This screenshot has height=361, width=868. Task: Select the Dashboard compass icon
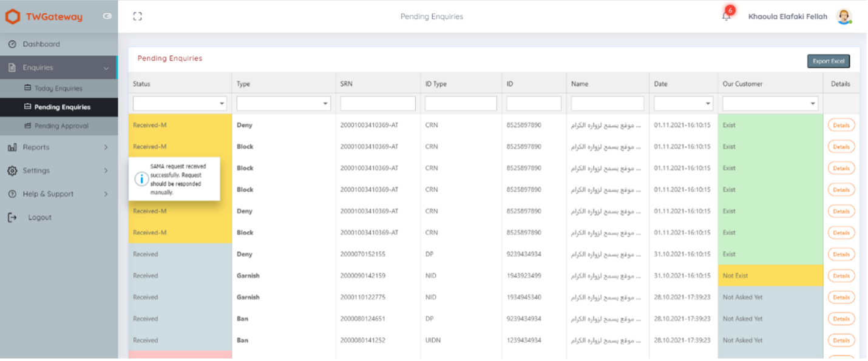[x=12, y=44]
